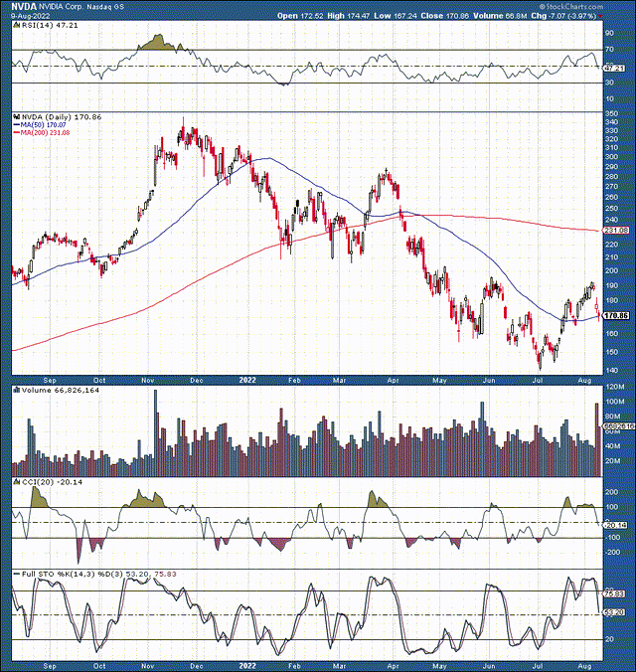Viewport: 636px width, 672px height.
Task: Click the red down arrow after Chg
Action: pyautogui.click(x=599, y=16)
